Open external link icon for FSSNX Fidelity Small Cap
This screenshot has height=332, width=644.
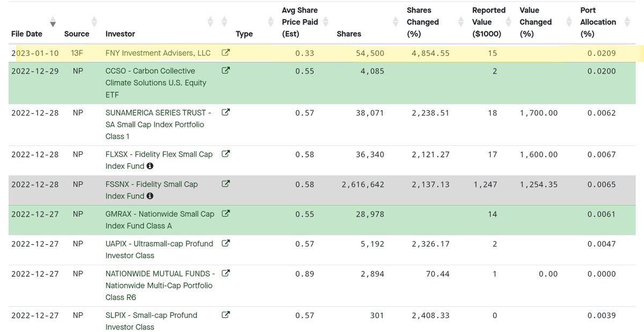226,184
